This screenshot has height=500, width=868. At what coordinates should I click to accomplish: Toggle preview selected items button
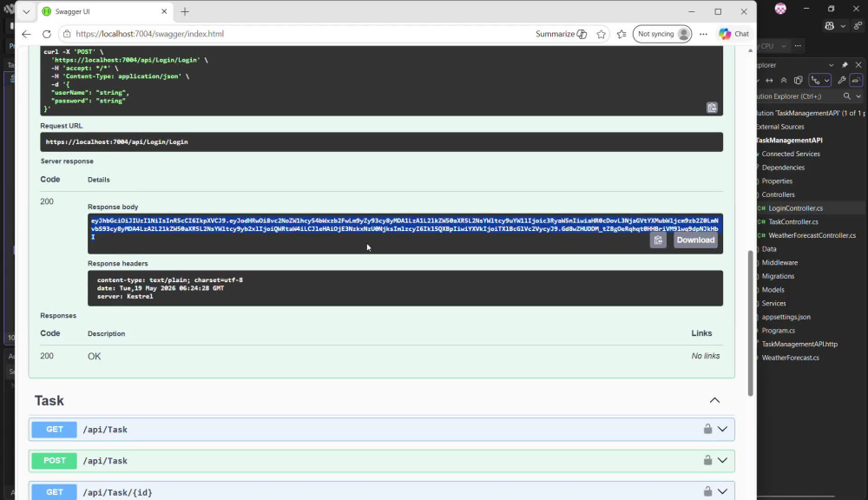tap(856, 80)
